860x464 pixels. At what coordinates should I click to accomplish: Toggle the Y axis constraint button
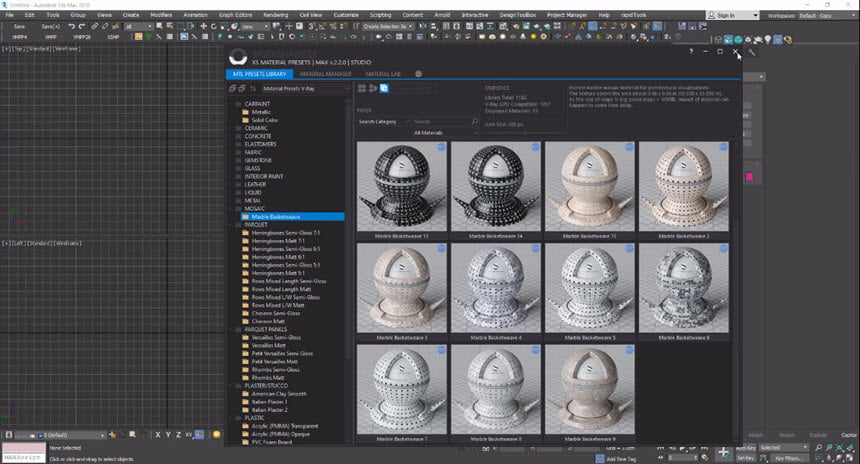168,435
